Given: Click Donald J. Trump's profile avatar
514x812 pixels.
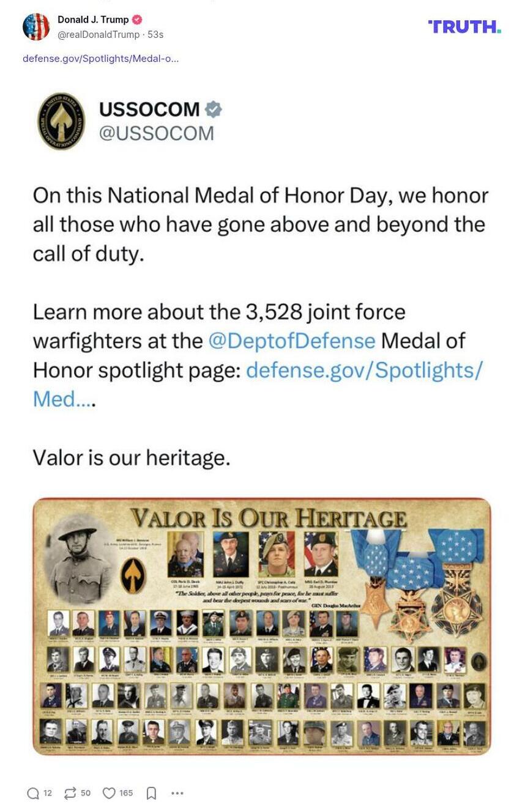Looking at the screenshot, I should [x=36, y=27].
